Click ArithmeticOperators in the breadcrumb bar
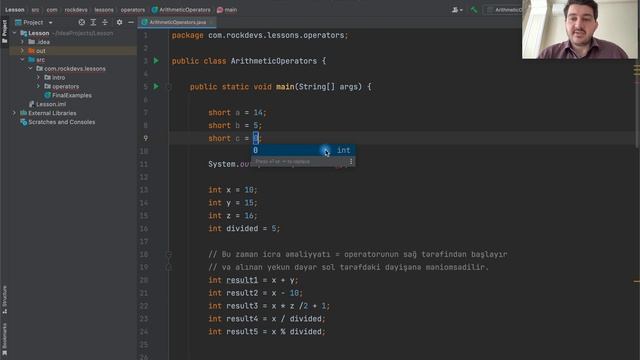 [181, 9]
